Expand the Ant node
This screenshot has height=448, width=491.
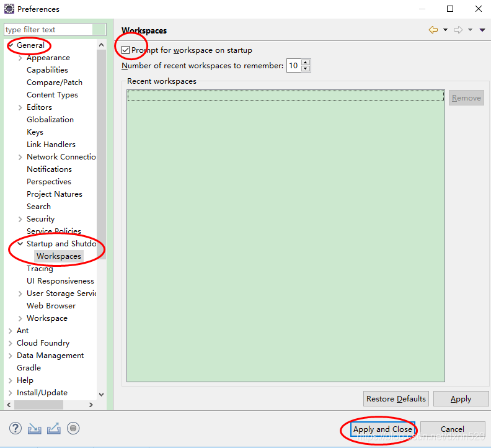pyautogui.click(x=11, y=331)
